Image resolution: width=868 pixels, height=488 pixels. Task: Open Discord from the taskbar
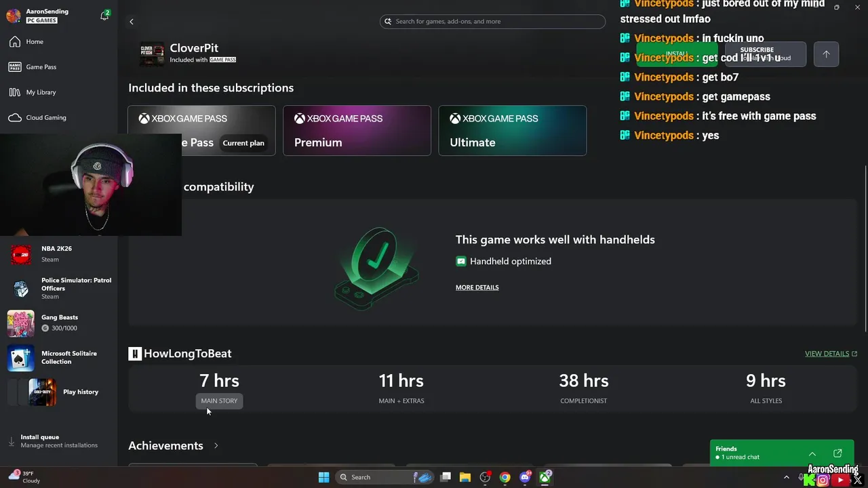(525, 477)
